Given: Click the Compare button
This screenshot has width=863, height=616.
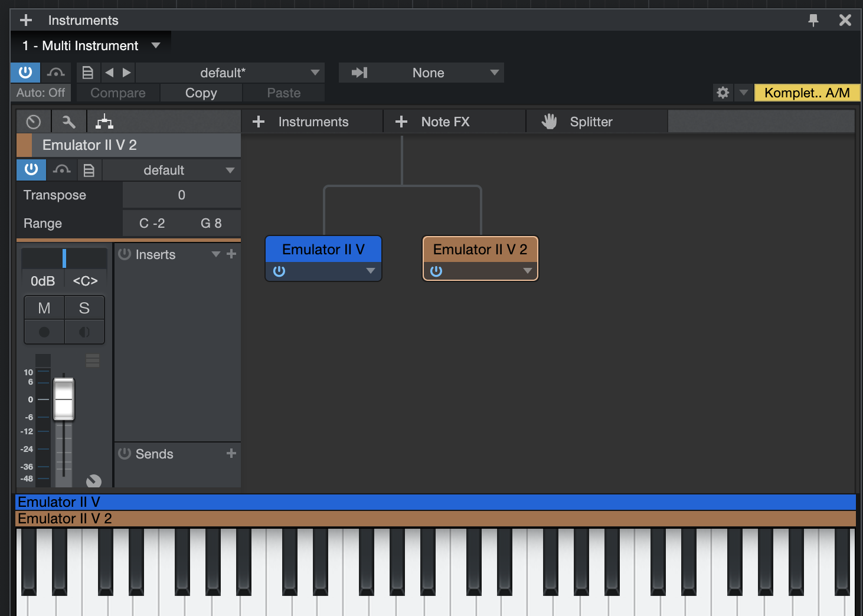Looking at the screenshot, I should [118, 93].
